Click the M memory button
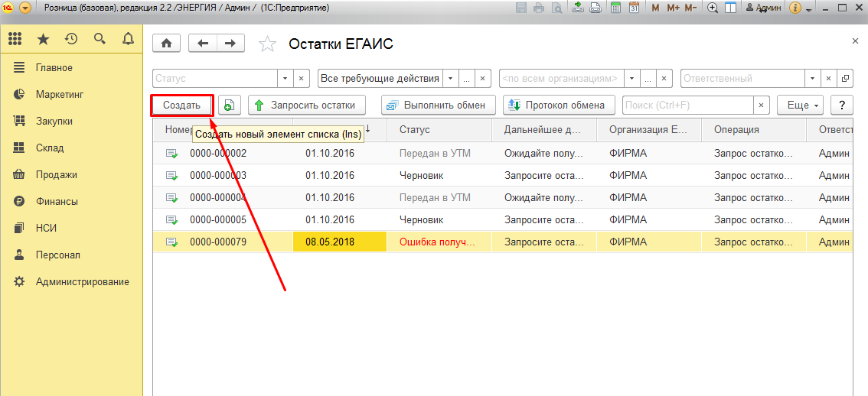The height and width of the screenshot is (396, 868). pos(655,8)
